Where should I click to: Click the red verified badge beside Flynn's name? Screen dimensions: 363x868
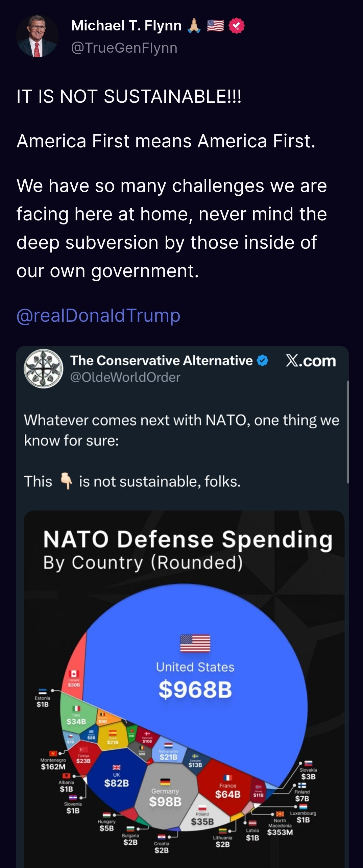point(237,26)
